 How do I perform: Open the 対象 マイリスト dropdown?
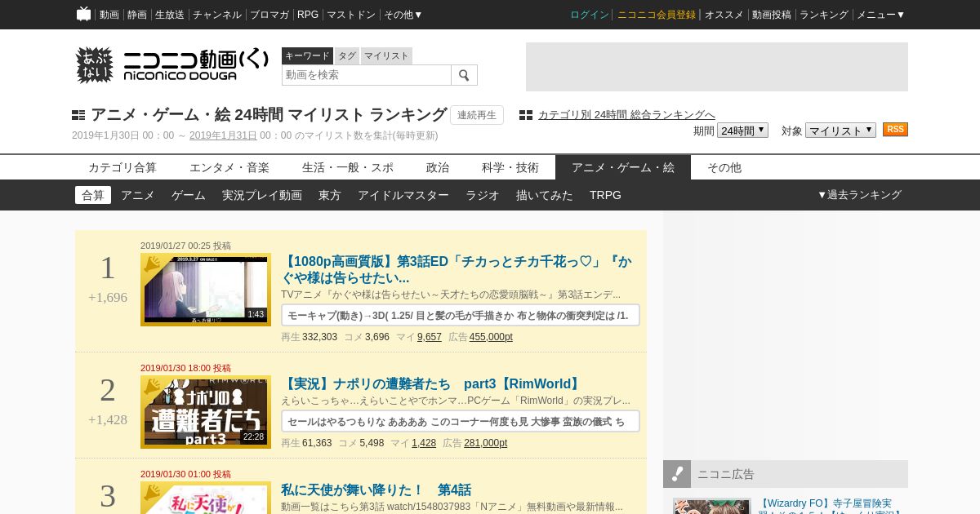pos(840,131)
